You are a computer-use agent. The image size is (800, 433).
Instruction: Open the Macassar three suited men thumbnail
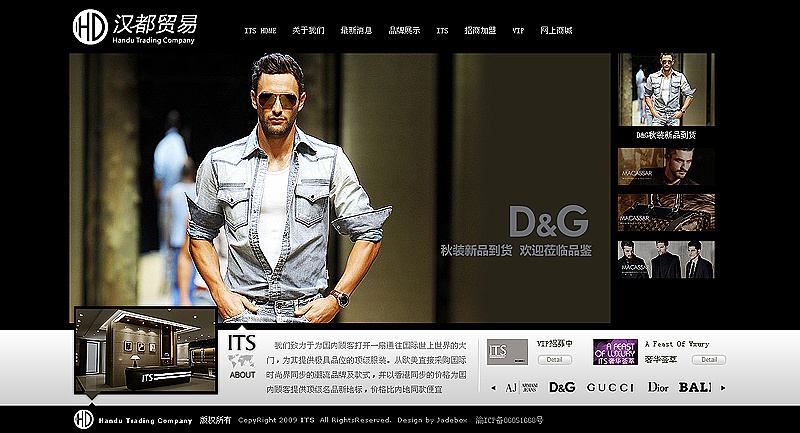[x=666, y=260]
